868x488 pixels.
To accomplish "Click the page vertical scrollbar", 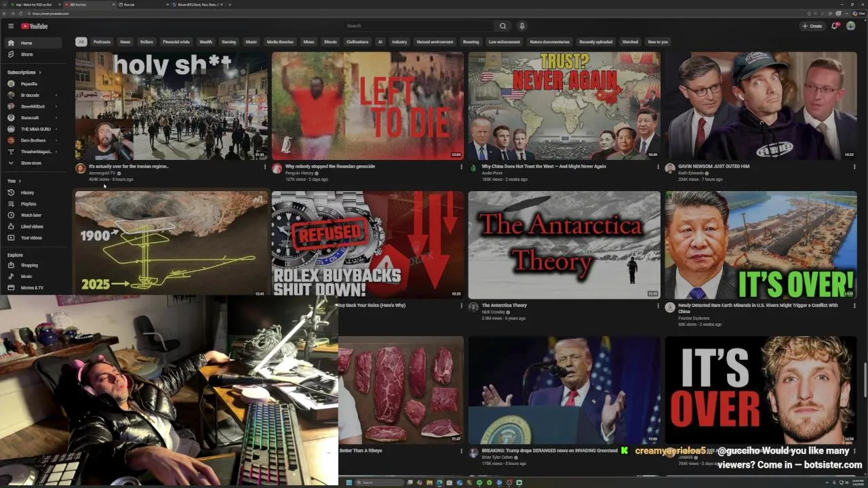I will point(865,380).
